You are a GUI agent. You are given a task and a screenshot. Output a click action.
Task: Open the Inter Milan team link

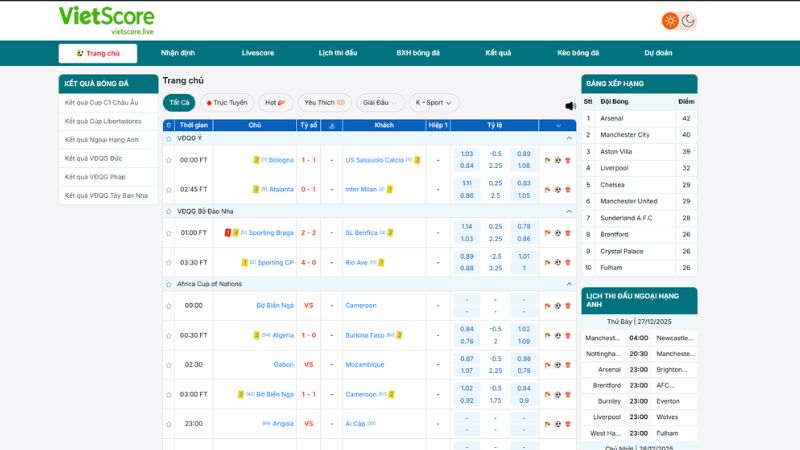(x=361, y=189)
